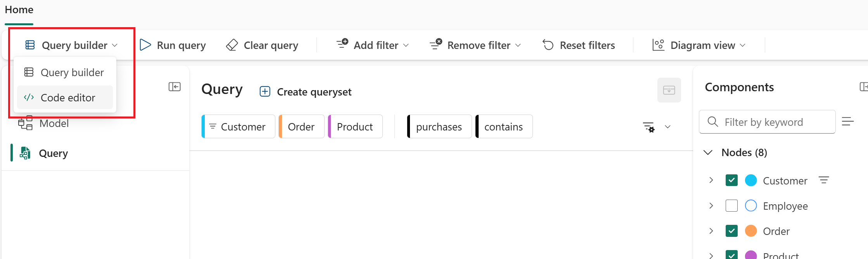The height and width of the screenshot is (259, 868).
Task: Collapse the Nodes (8) section
Action: [x=708, y=152]
